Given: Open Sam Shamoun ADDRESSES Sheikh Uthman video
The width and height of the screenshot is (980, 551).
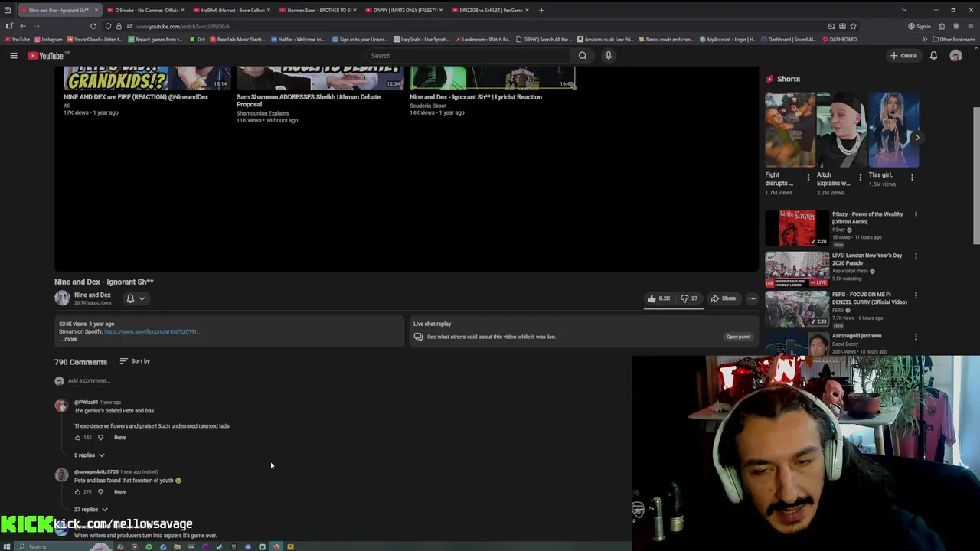Looking at the screenshot, I should [x=309, y=100].
